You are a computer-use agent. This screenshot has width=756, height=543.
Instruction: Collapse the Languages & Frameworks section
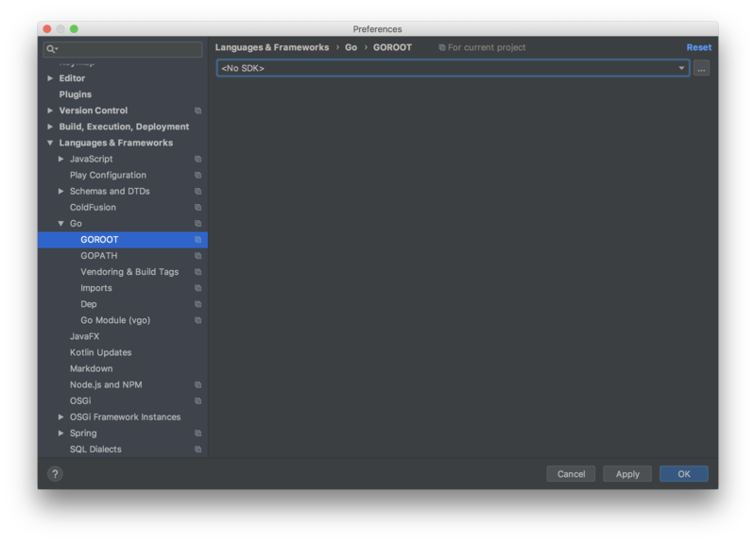click(x=50, y=144)
